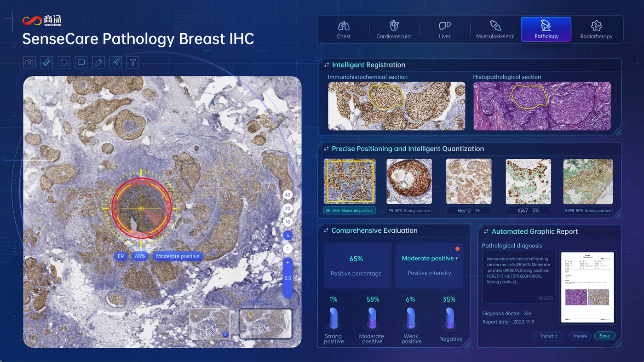Click the slide overview navigator map
This screenshot has height=362, width=644.
265,324
